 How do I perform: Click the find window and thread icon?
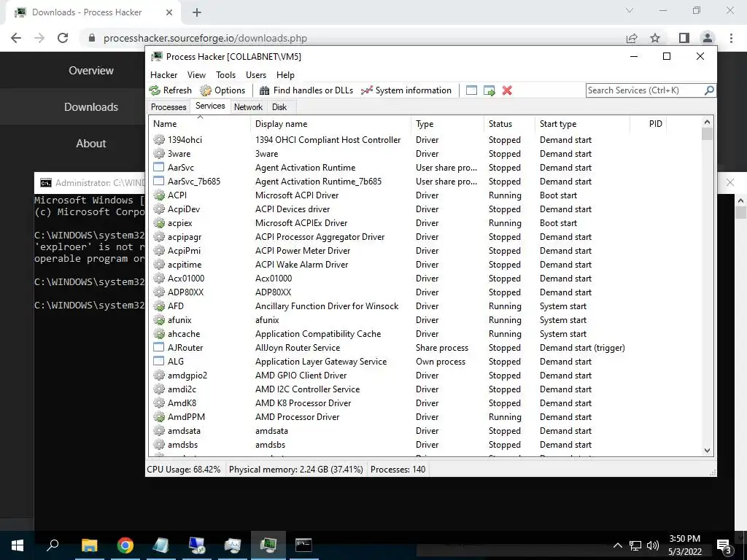(489, 90)
